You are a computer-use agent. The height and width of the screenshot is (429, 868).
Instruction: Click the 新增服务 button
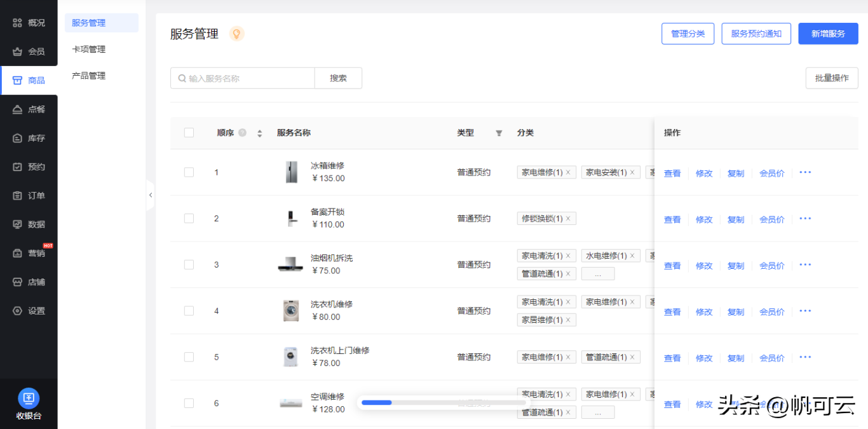tap(829, 34)
